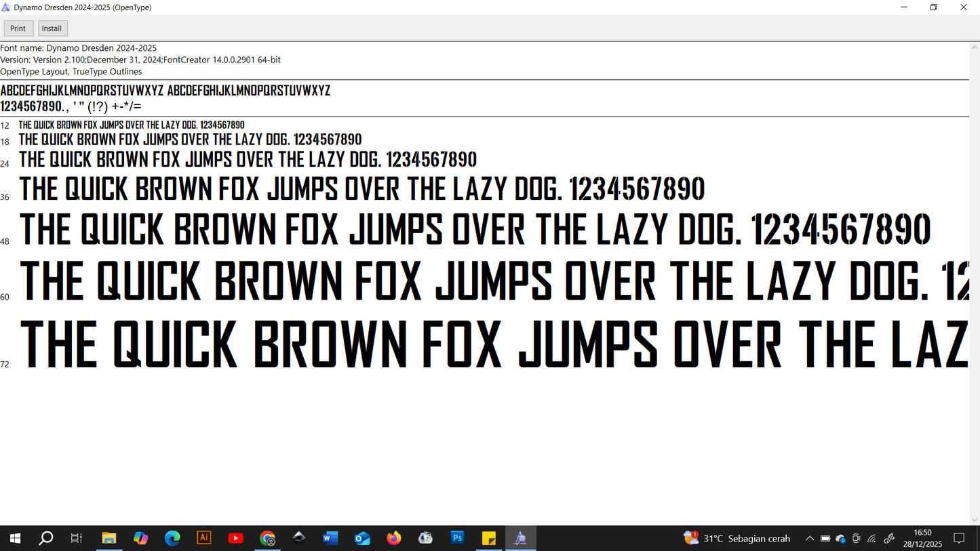The image size is (980, 551).
Task: Click the numerals and punctuation sample line
Action: 71,106
